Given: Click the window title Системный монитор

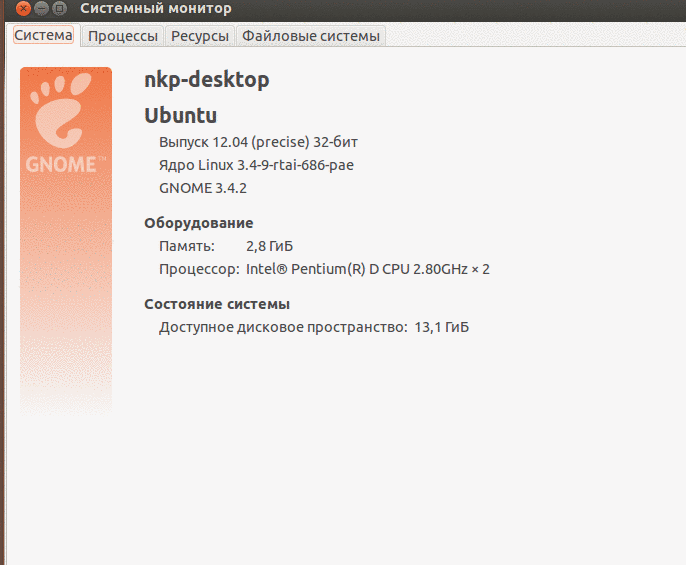Looking at the screenshot, I should [x=156, y=8].
